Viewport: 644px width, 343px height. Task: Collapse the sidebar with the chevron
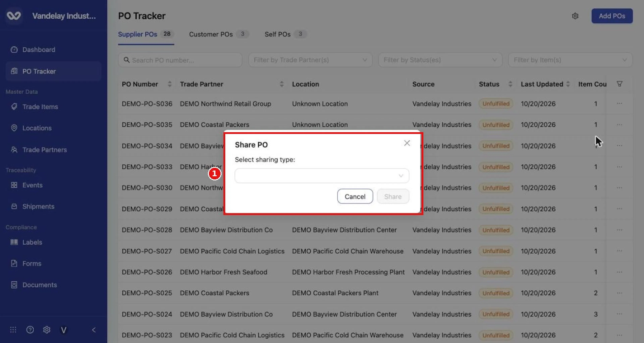tap(94, 330)
